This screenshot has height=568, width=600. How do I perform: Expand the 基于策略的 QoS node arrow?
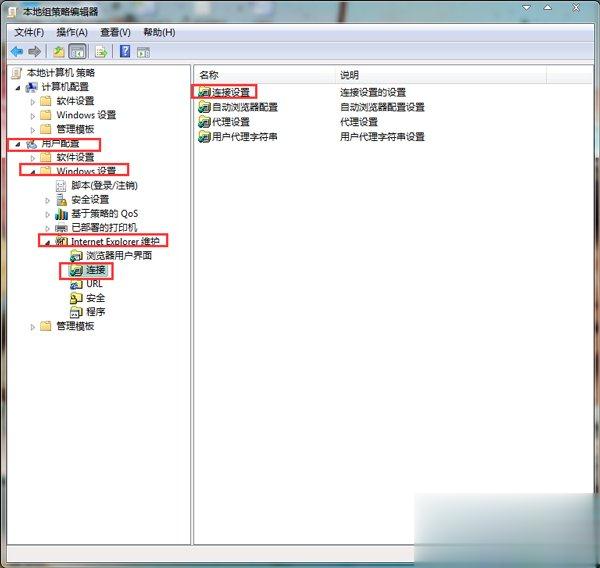pos(47,214)
